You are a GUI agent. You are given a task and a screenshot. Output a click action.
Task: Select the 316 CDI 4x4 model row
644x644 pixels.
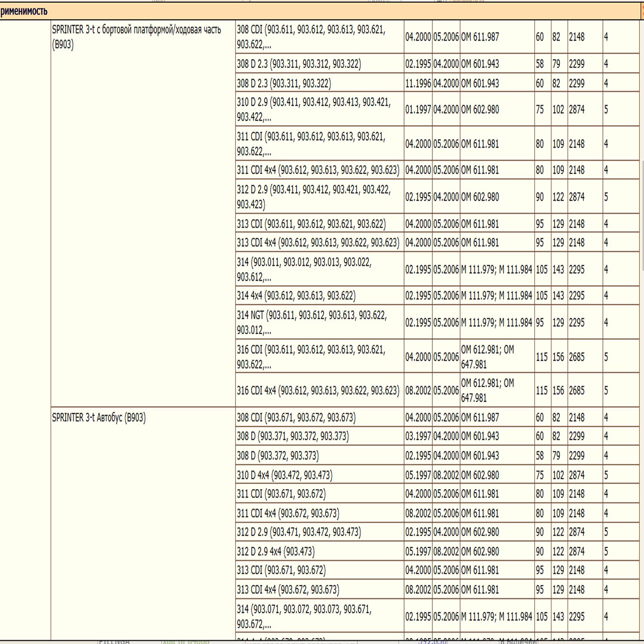click(318, 390)
